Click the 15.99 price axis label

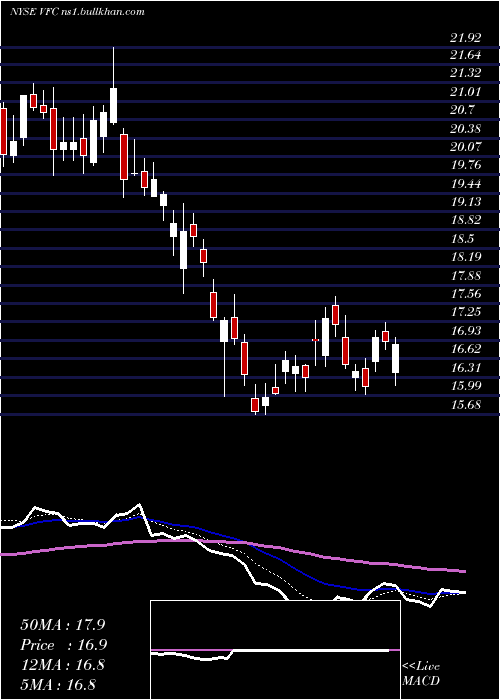click(x=466, y=386)
